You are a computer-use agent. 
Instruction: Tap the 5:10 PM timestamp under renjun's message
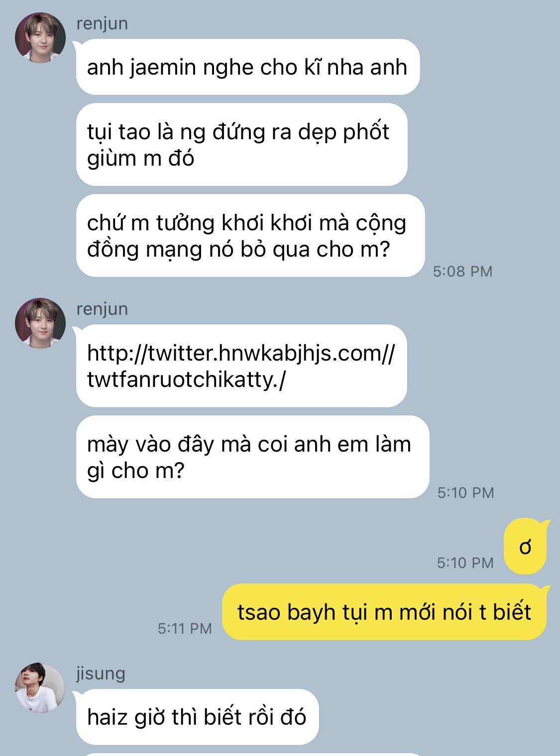tap(466, 492)
